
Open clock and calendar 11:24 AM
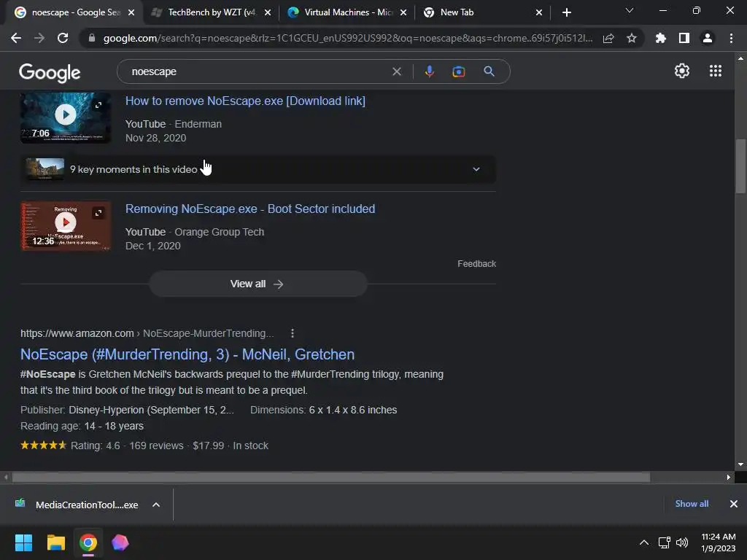click(718, 542)
